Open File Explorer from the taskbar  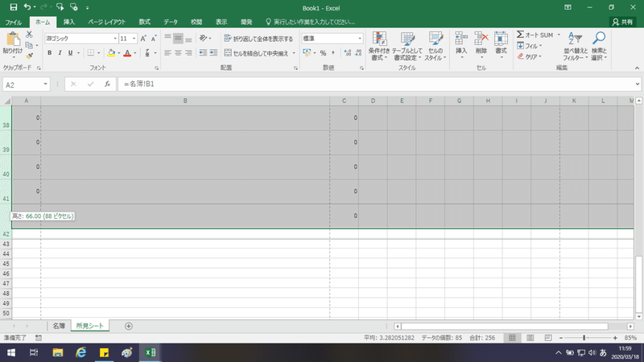click(57, 352)
